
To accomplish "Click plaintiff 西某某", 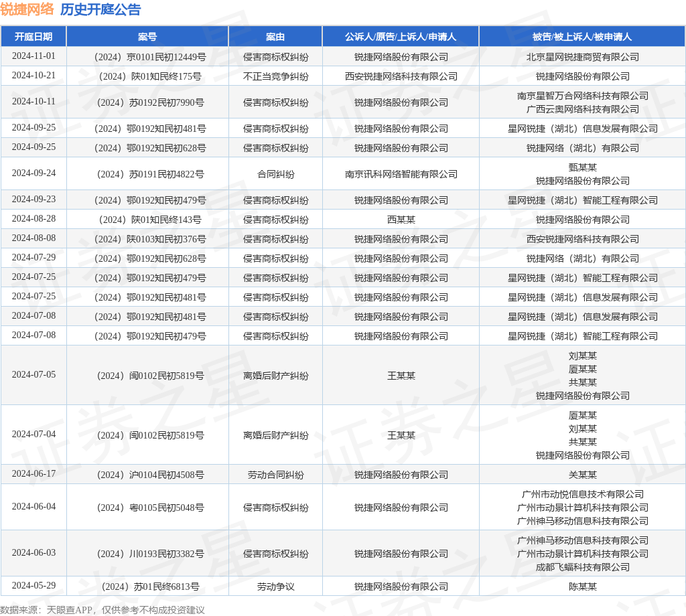I will click(x=401, y=220).
